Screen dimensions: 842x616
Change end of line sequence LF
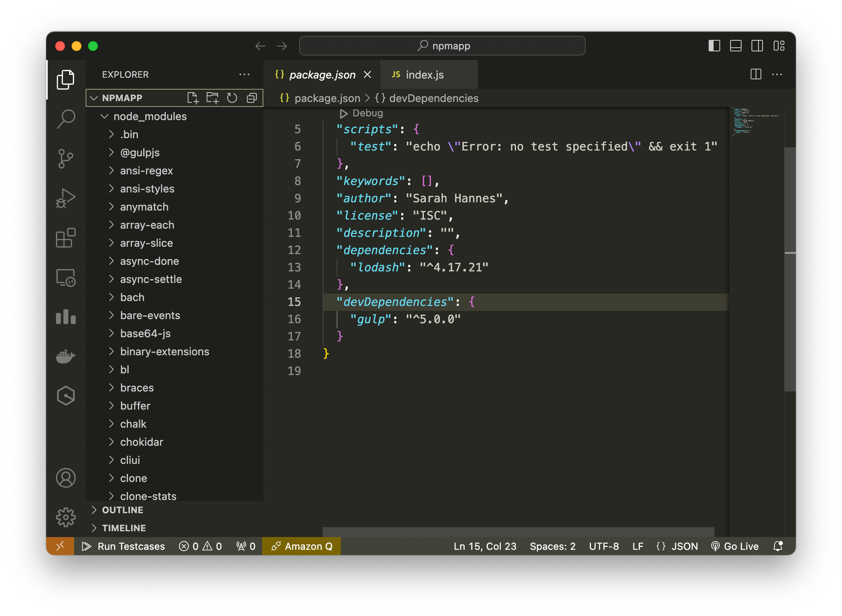(x=638, y=546)
